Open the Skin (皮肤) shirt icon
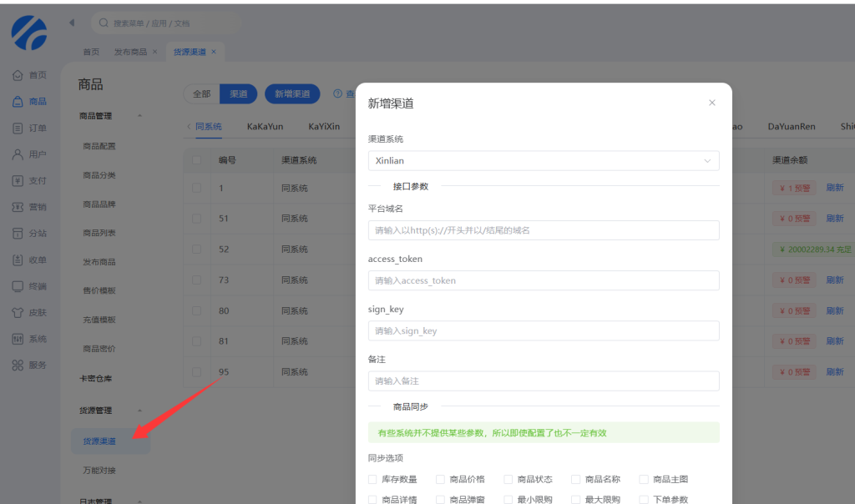The height and width of the screenshot is (504, 855). coord(18,313)
